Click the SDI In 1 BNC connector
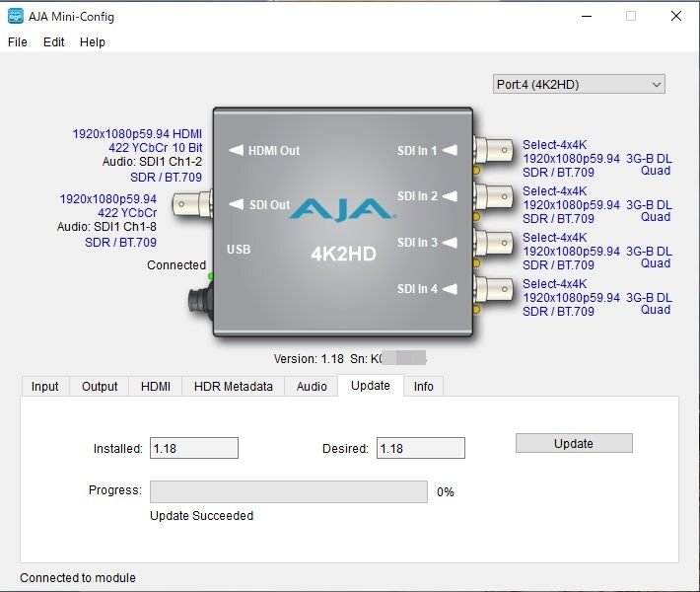700x592 pixels. [x=495, y=151]
